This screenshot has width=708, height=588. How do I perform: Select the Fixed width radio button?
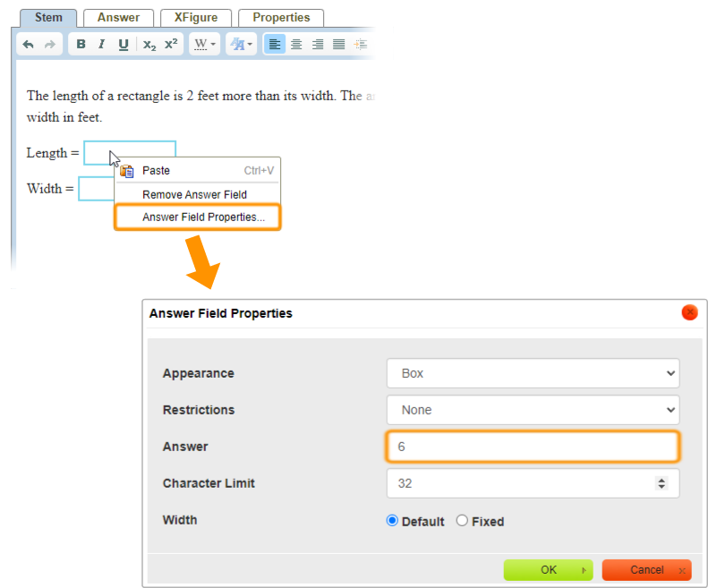click(x=462, y=521)
